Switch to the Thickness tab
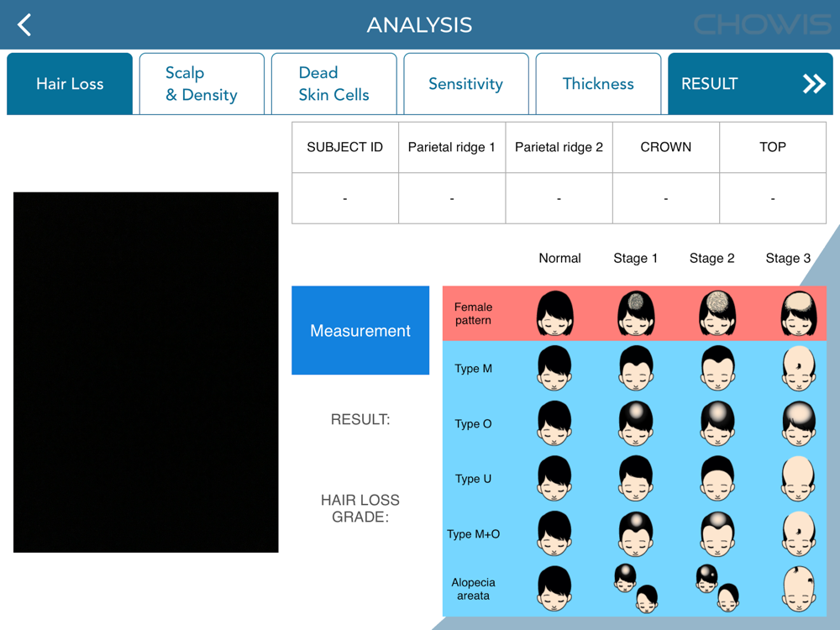840x630 pixels. 598,83
